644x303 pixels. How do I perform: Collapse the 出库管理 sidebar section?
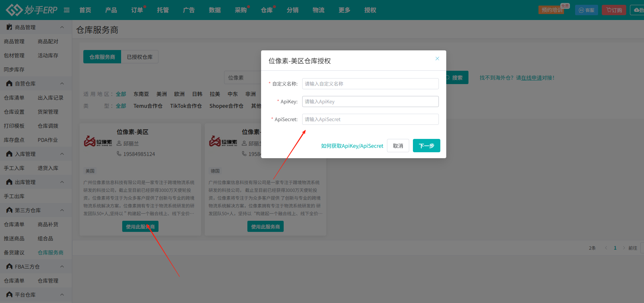62,182
